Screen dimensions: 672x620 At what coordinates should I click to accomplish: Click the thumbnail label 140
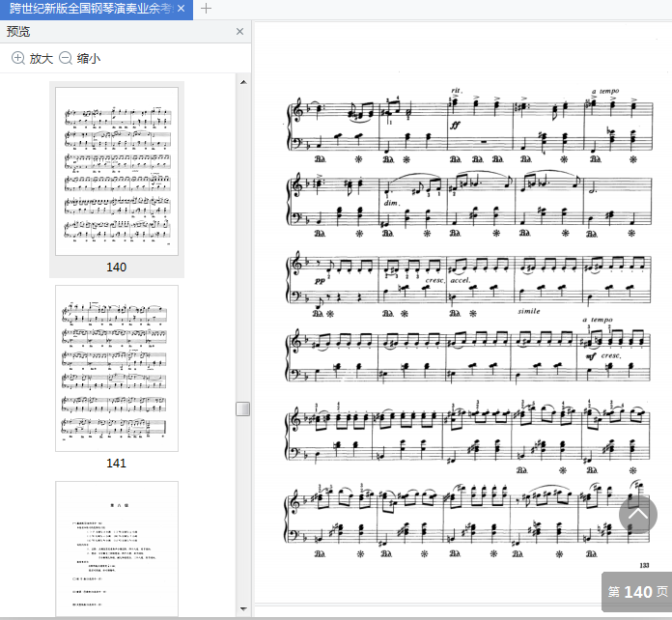pos(116,268)
